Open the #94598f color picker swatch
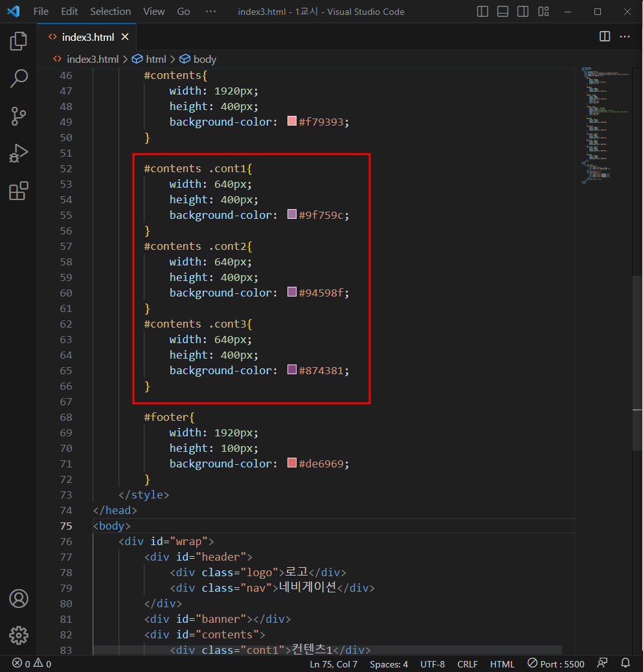The height and width of the screenshot is (672, 643). click(292, 292)
